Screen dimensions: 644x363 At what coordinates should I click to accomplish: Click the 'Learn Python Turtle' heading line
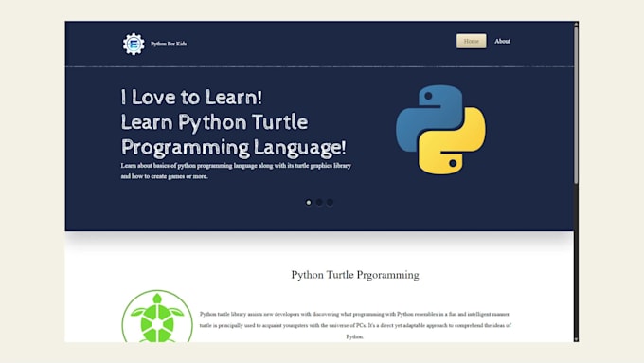coord(214,122)
